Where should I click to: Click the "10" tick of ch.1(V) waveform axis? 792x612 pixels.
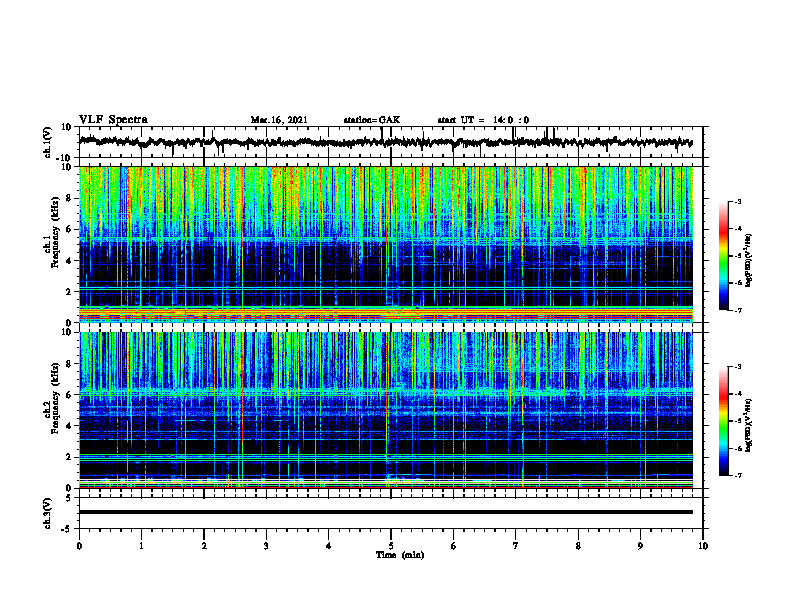coord(67,127)
